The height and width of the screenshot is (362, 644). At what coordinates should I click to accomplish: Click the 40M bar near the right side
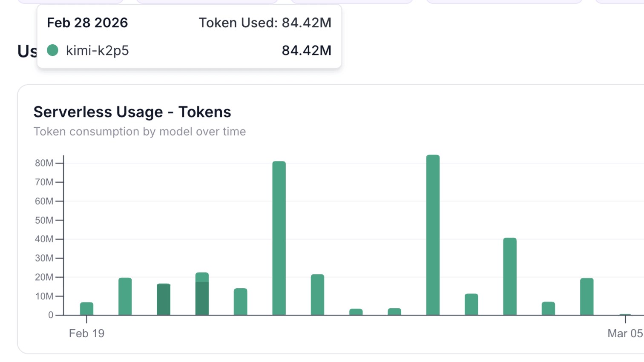(x=510, y=277)
